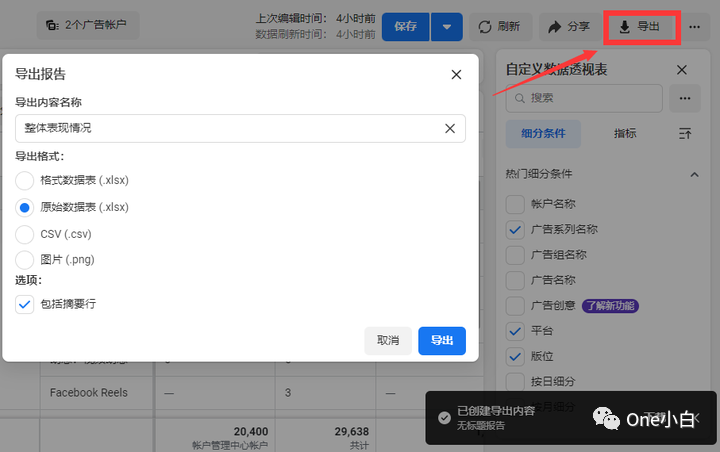This screenshot has height=452, width=720.
Task: Clear the export name field with its X icon
Action: [450, 129]
